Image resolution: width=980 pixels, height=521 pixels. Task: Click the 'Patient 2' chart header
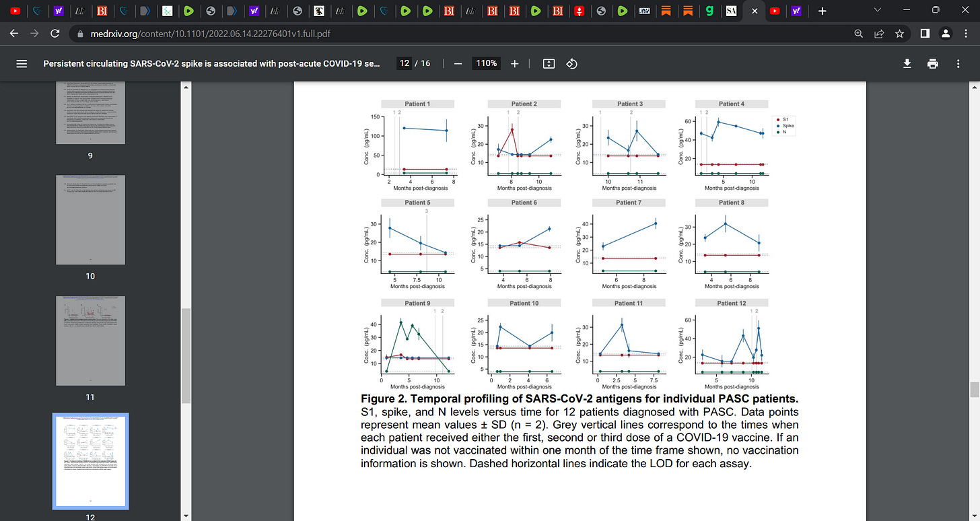[x=524, y=104]
